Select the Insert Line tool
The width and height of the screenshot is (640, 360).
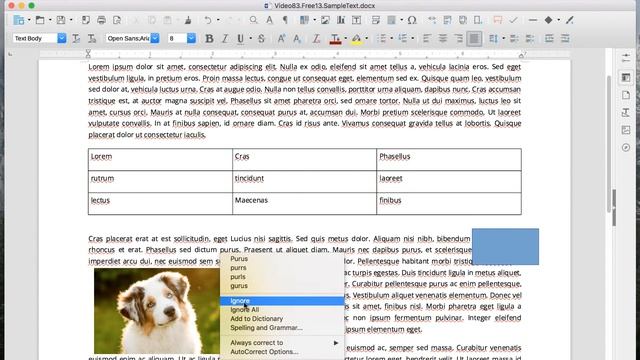coord(533,20)
